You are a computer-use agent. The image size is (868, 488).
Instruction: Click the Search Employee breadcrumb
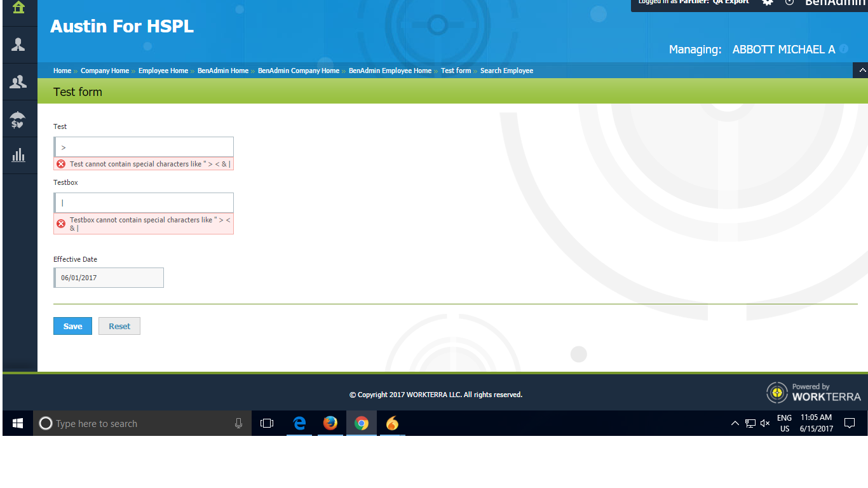(x=507, y=71)
